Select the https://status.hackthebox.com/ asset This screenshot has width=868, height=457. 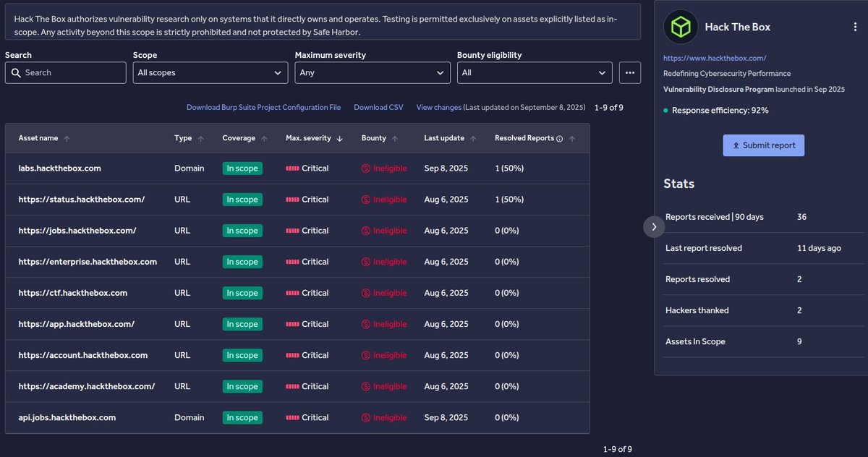[x=82, y=200]
